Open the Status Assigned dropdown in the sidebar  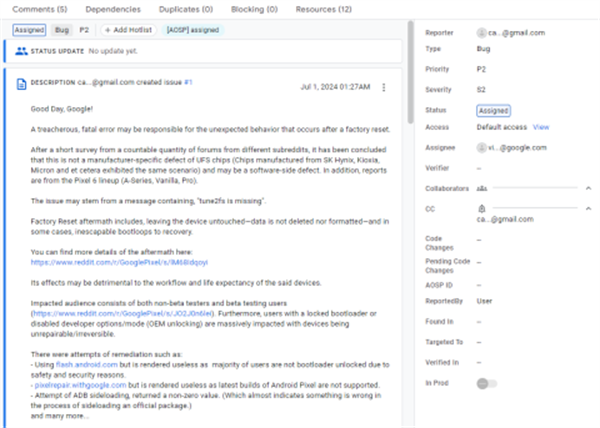(494, 111)
